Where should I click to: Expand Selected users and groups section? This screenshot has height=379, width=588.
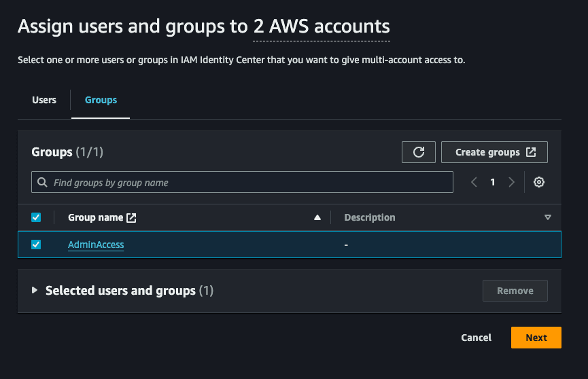tap(35, 290)
